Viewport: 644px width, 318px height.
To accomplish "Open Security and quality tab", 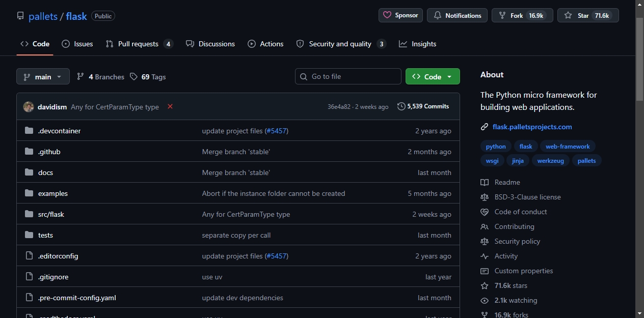I will coord(341,44).
